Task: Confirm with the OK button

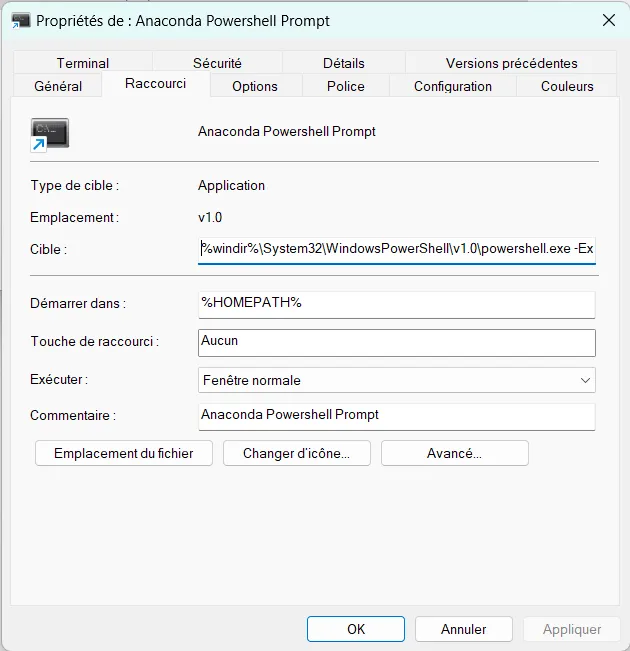Action: click(x=356, y=629)
